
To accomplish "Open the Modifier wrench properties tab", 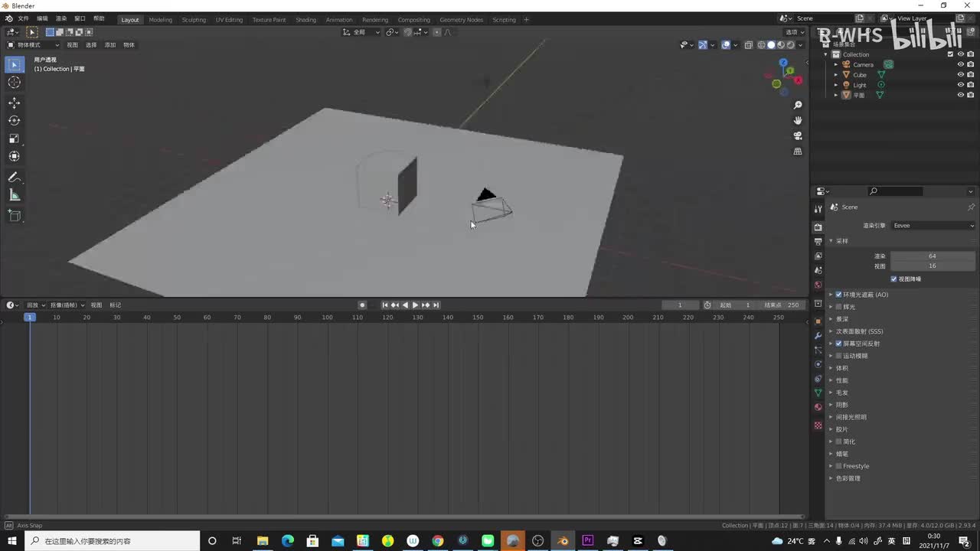I will coord(818,336).
